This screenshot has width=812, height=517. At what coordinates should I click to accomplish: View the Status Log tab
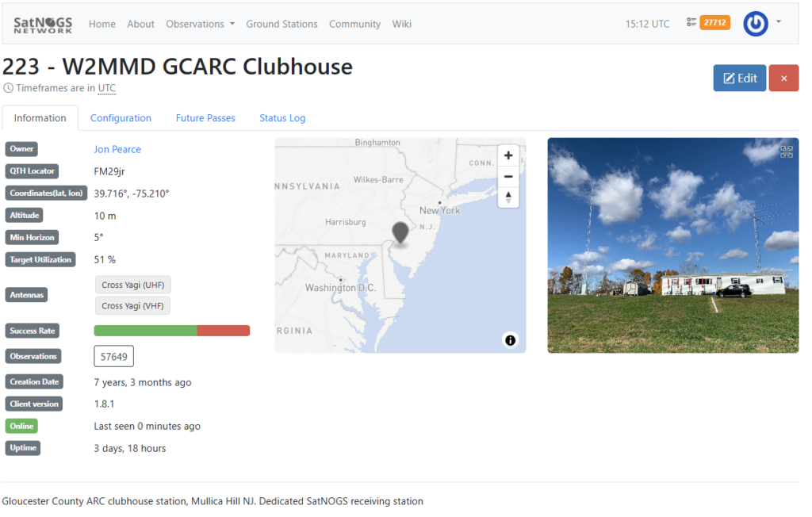(x=282, y=118)
